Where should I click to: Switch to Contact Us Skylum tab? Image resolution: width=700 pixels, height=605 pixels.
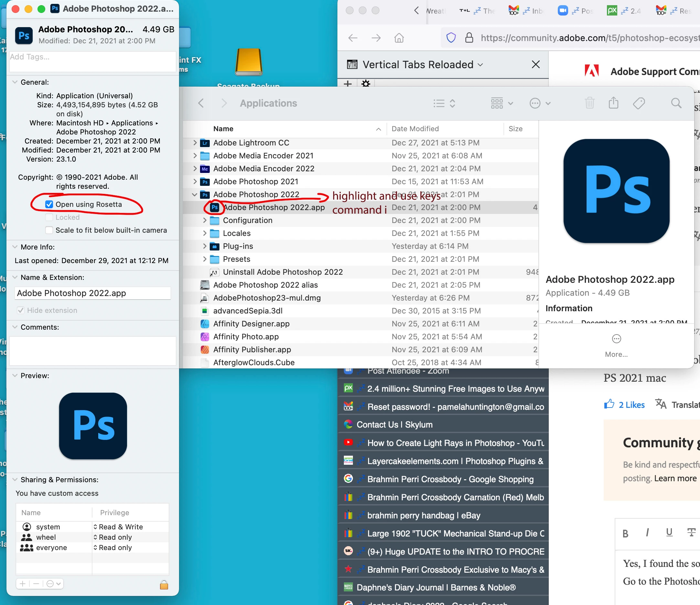point(394,425)
